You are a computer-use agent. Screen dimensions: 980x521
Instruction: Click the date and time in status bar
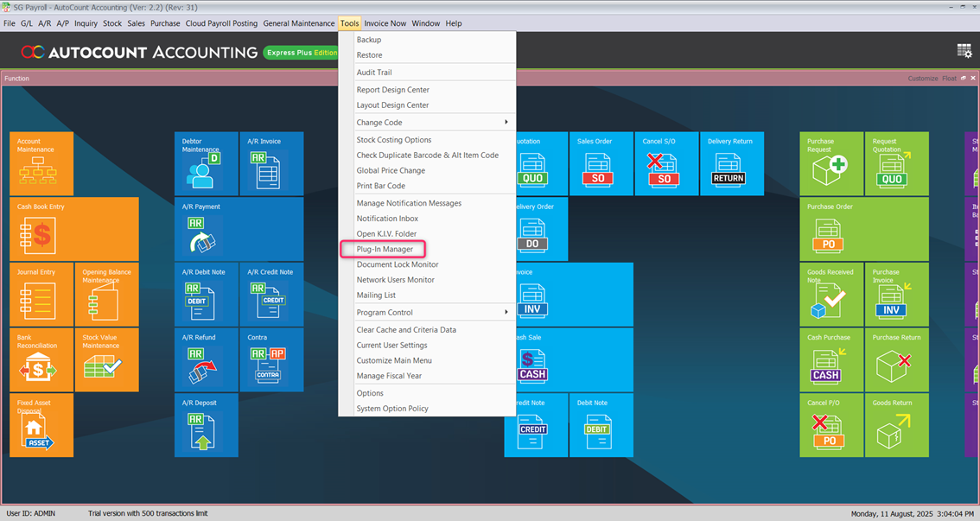912,513
